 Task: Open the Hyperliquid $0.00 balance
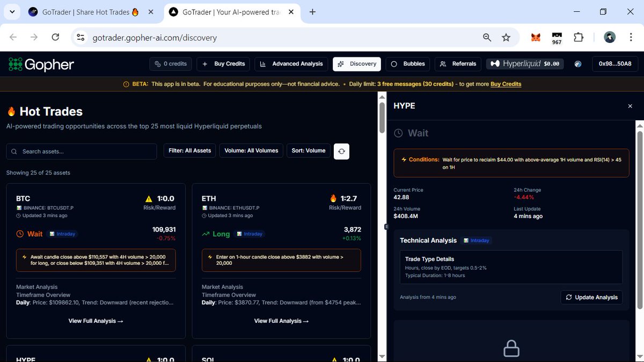[x=526, y=63]
